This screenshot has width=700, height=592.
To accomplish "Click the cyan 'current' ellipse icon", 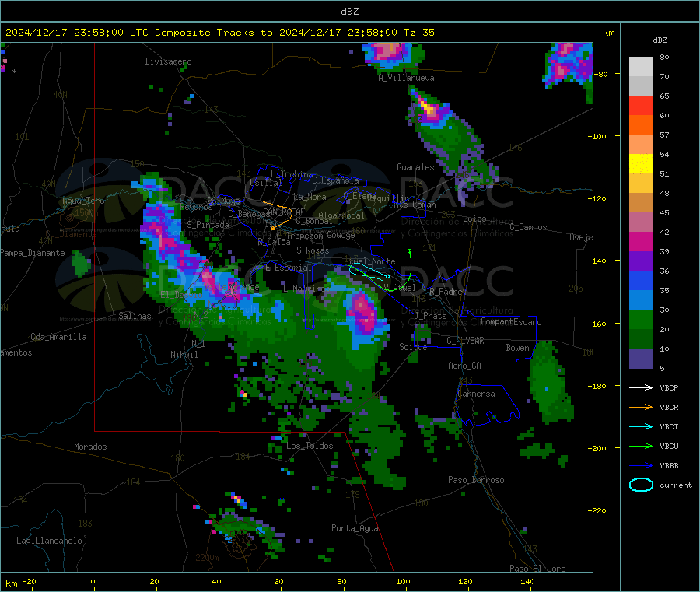I will [641, 485].
